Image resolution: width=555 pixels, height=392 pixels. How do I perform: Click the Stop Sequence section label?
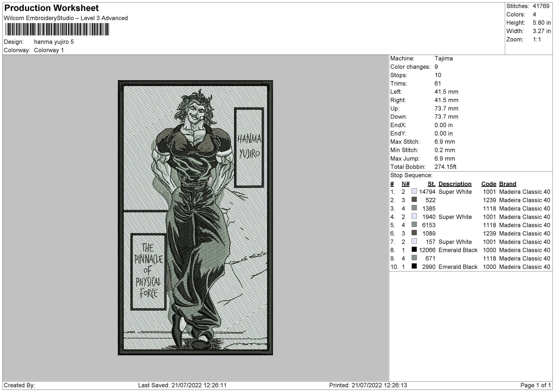tap(411, 175)
